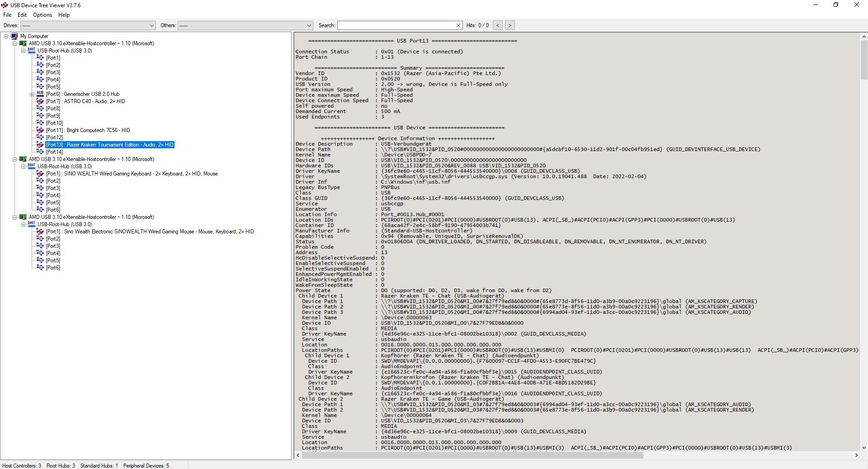Click the USB Port13 header line
This screenshot has height=469, width=868.
412,41
